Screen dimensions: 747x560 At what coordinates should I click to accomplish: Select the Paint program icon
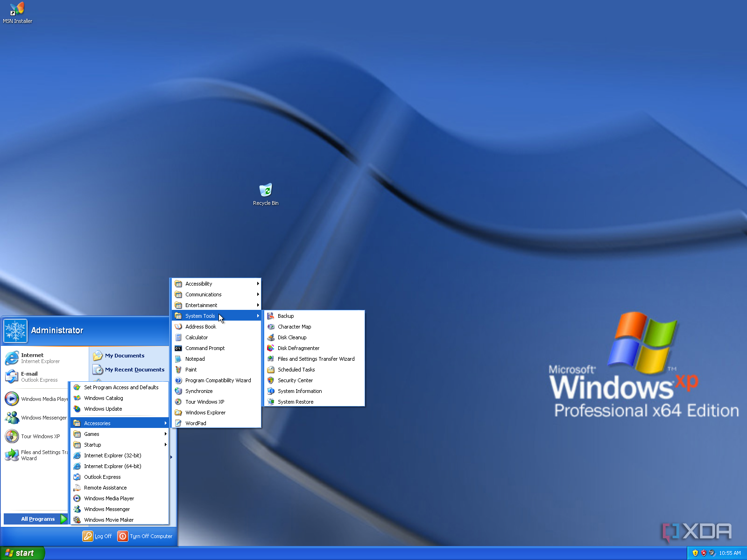pos(178,370)
